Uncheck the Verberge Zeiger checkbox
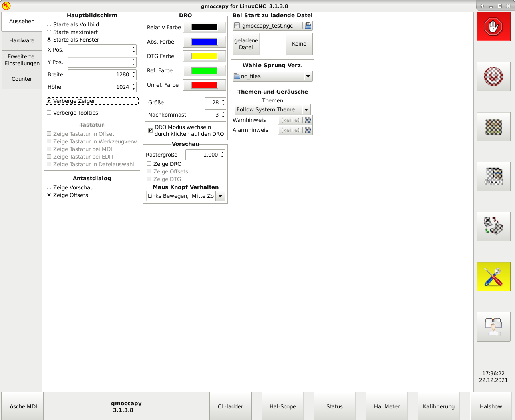This screenshot has height=420, width=515. (x=49, y=101)
